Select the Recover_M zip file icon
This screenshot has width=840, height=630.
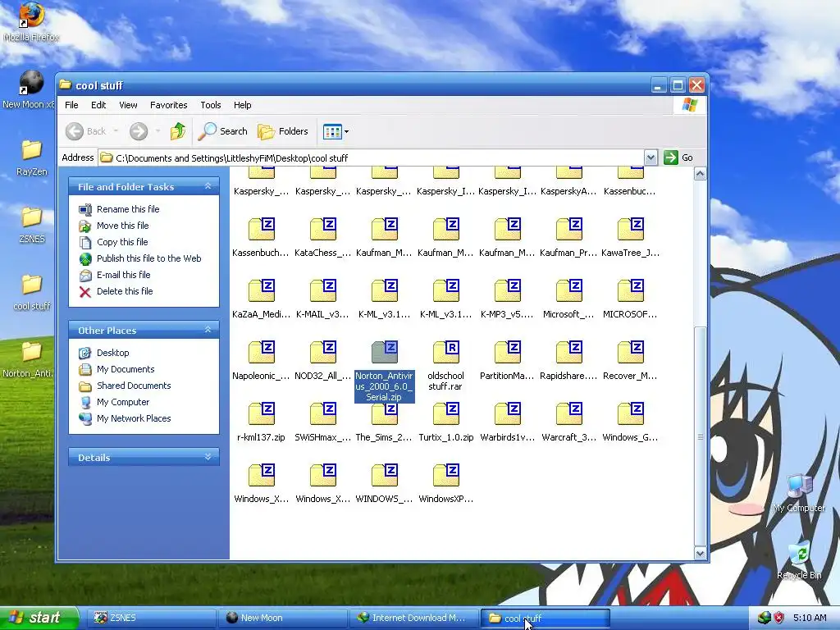pyautogui.click(x=631, y=352)
